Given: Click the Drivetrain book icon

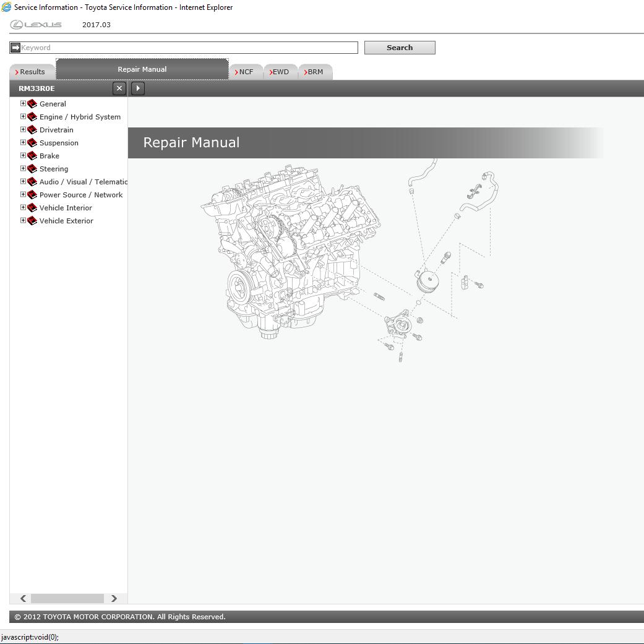Looking at the screenshot, I should [32, 130].
